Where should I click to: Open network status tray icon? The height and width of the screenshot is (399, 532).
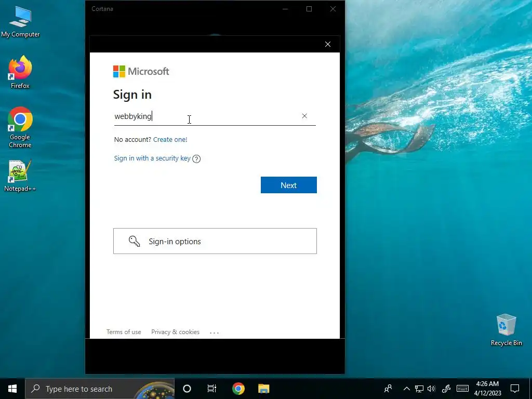coord(419,389)
